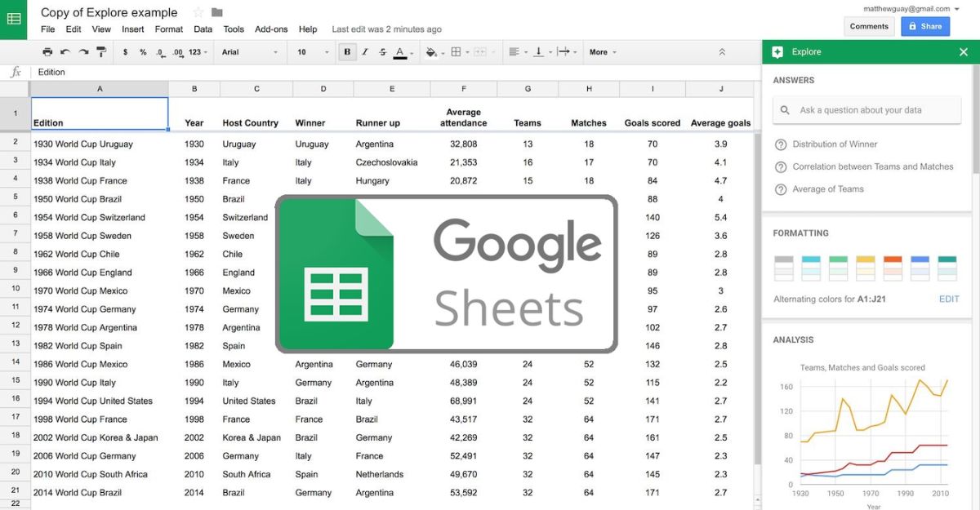
Task: Open the Sheets home icon
Action: coord(14,20)
